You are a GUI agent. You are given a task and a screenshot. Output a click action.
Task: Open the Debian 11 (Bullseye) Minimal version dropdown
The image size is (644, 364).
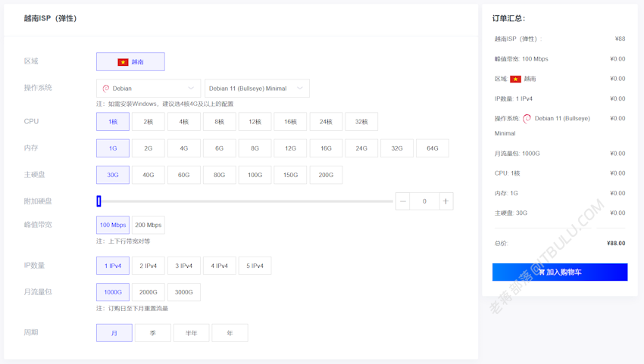257,89
